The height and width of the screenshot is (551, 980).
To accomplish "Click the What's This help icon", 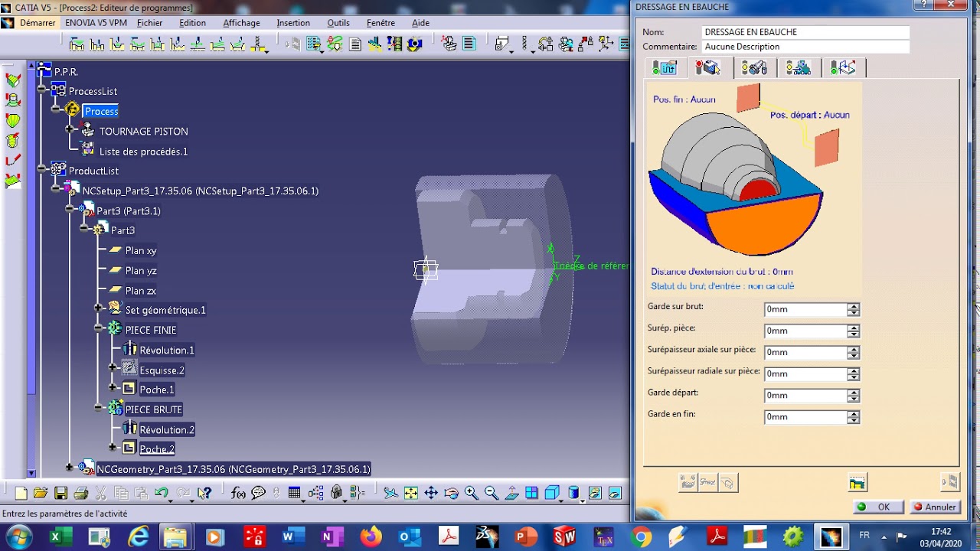I will (x=204, y=494).
